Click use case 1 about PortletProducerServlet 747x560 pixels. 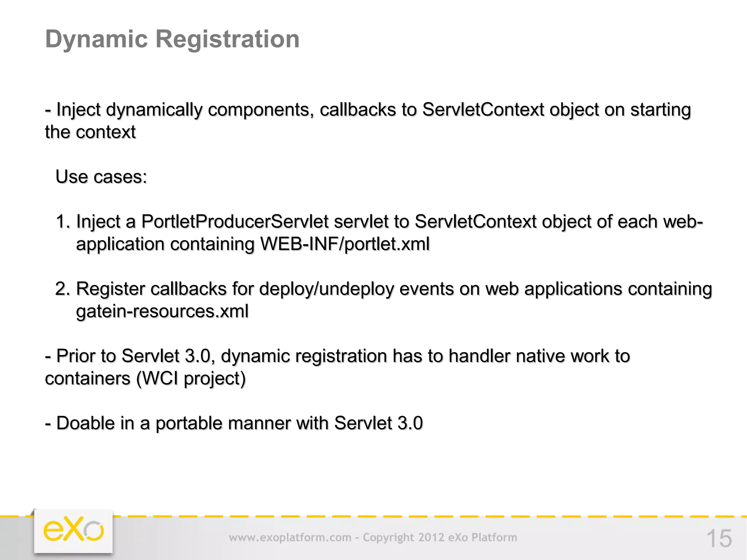[x=379, y=233]
